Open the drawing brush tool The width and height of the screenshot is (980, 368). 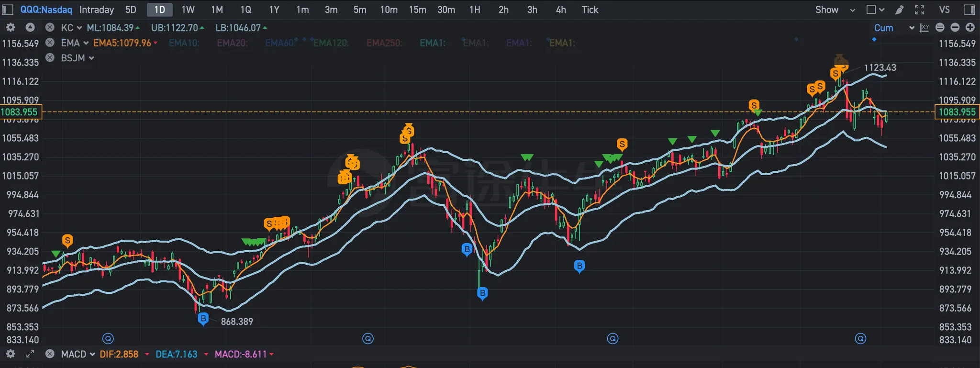click(900, 10)
